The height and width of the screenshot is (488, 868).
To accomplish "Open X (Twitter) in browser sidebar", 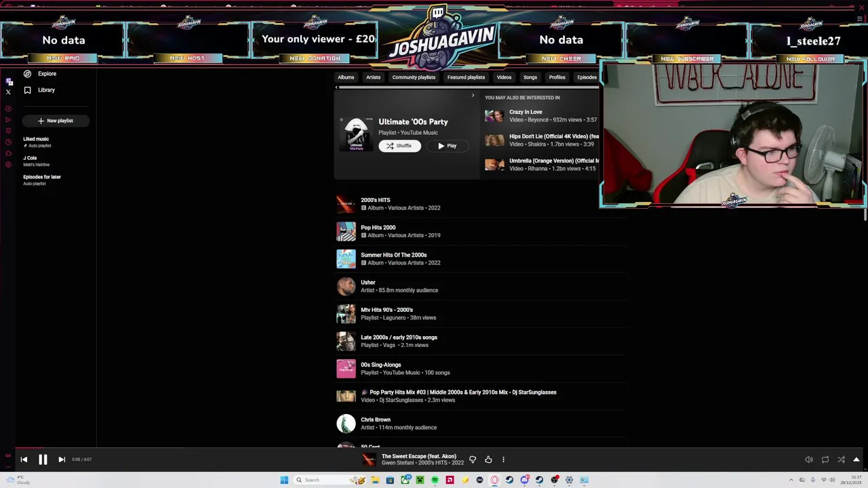I will 8,91.
